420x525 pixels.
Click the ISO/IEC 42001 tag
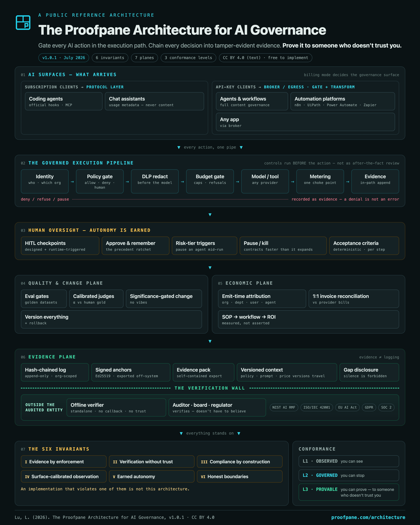(x=317, y=407)
